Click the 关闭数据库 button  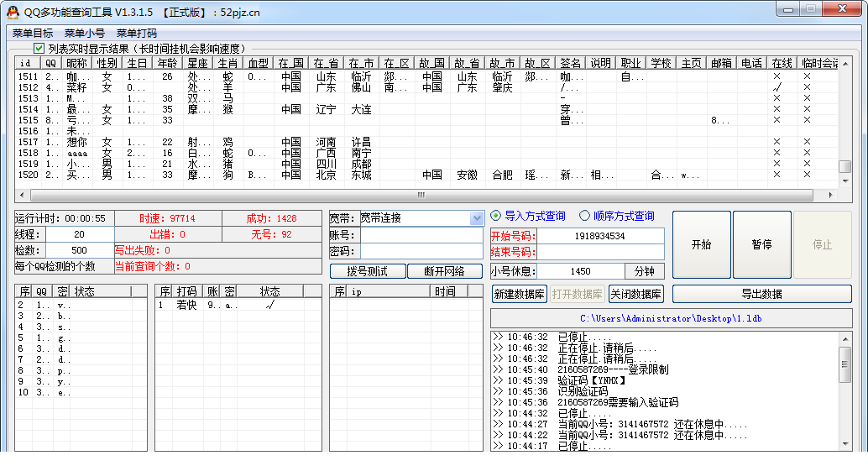click(x=636, y=294)
